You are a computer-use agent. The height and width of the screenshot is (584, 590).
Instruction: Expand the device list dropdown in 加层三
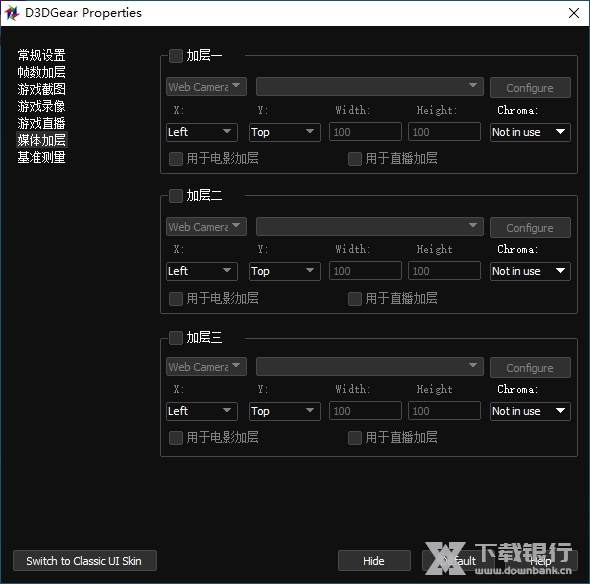click(x=370, y=367)
